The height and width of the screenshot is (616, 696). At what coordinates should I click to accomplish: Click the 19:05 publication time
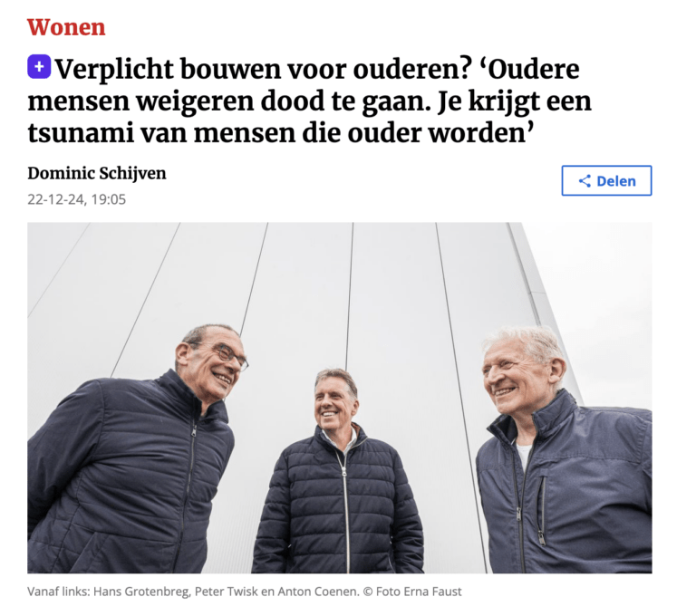(109, 199)
